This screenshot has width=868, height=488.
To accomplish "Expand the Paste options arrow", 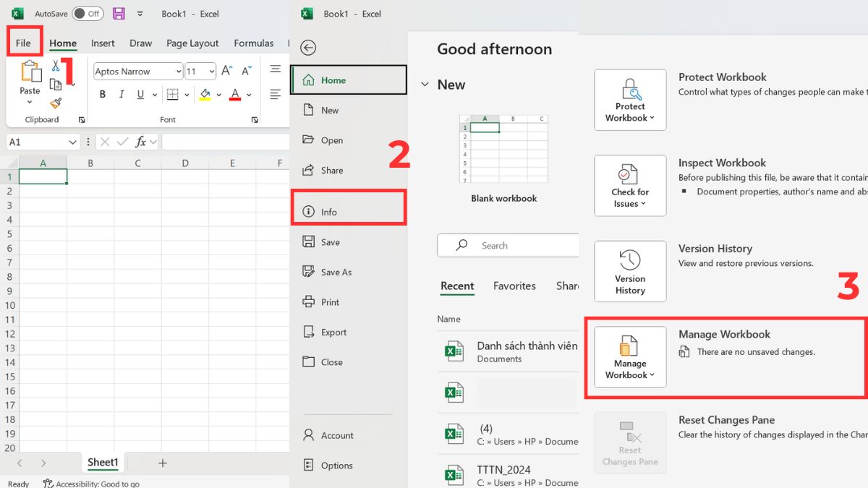I will (x=30, y=101).
